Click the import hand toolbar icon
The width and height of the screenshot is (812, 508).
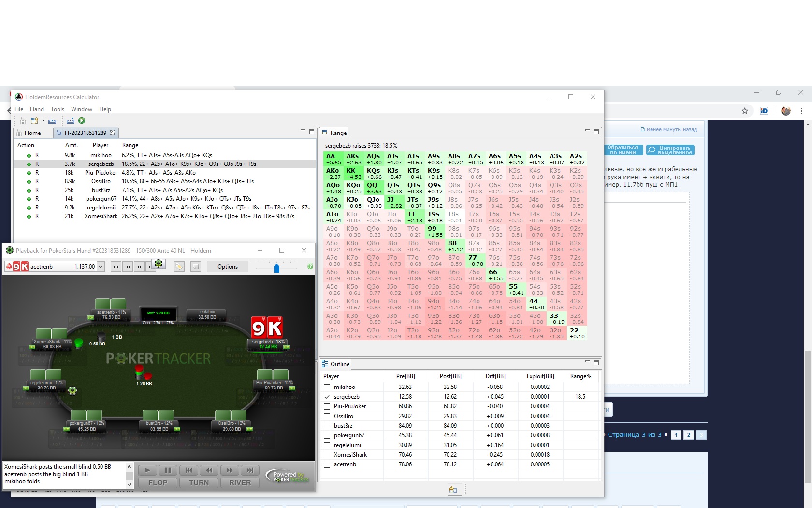click(x=52, y=120)
